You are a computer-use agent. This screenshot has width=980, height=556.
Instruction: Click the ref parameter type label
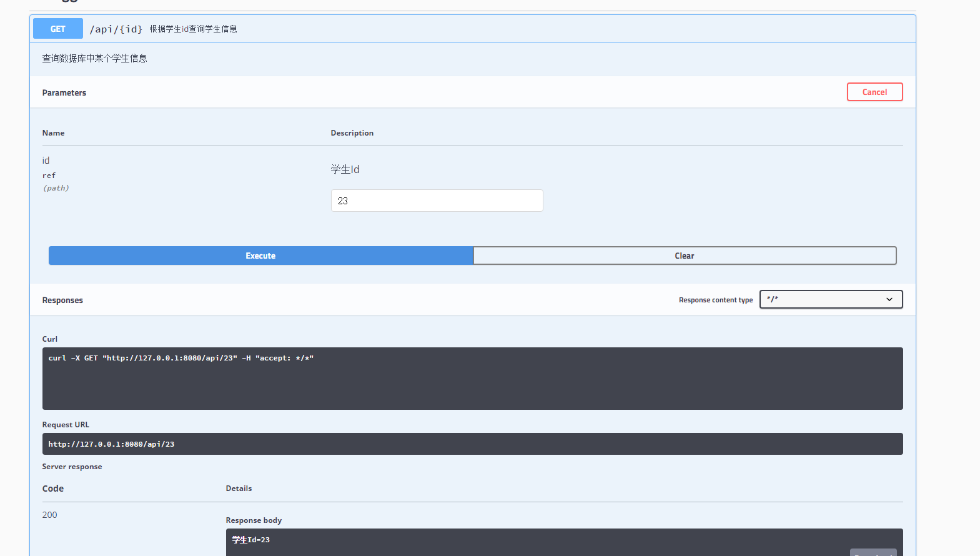49,176
